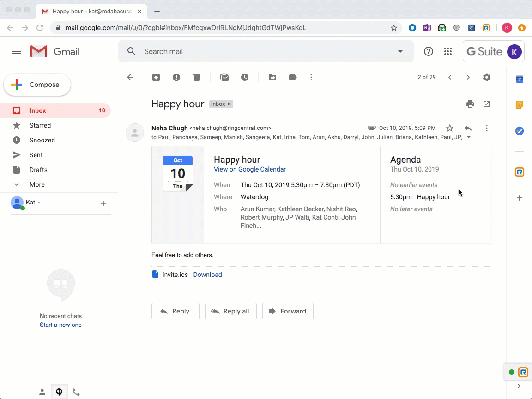Print the Happy hour email

(x=470, y=104)
